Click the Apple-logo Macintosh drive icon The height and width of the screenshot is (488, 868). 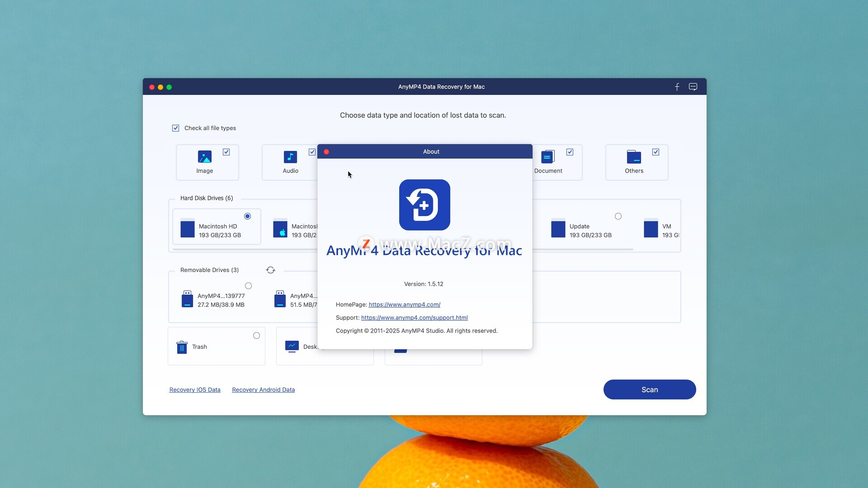click(280, 228)
